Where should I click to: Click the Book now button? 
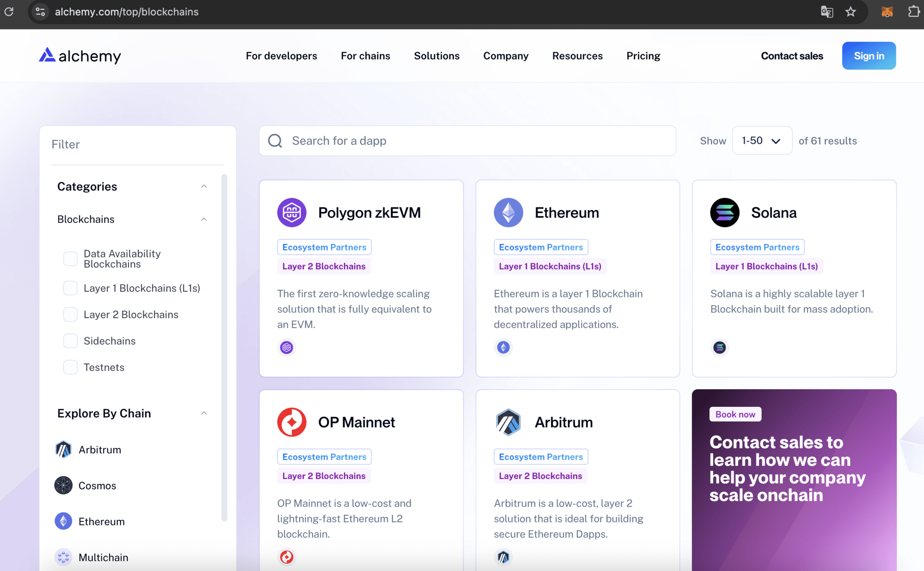[735, 414]
